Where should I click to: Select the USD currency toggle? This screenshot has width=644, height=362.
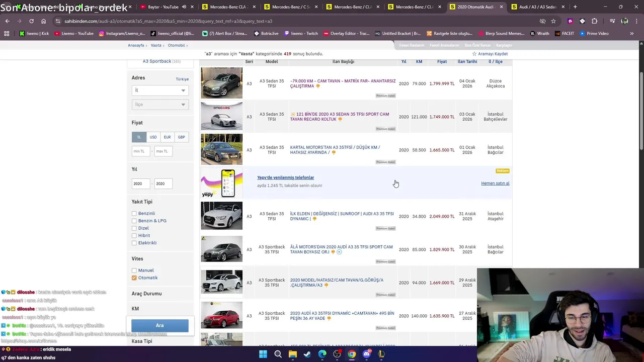[153, 137]
